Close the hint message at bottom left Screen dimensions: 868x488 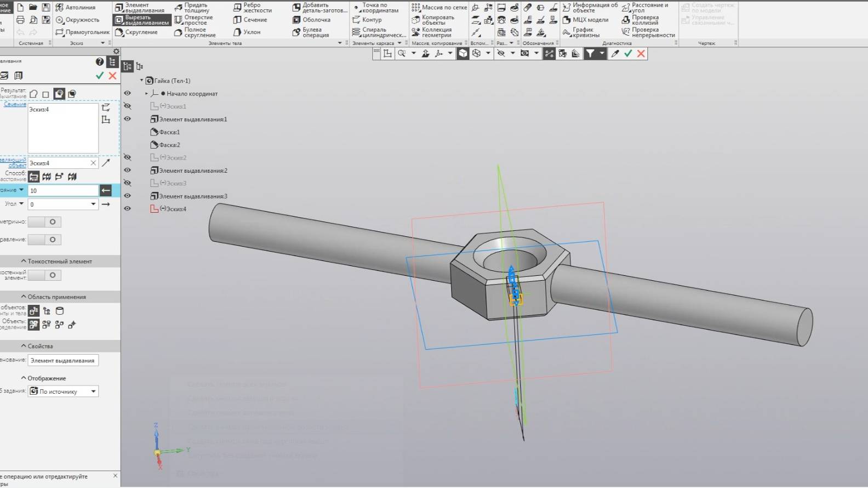[x=115, y=475]
